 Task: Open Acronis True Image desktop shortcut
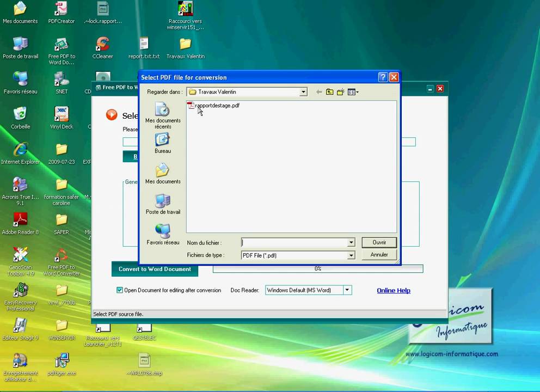(20, 191)
